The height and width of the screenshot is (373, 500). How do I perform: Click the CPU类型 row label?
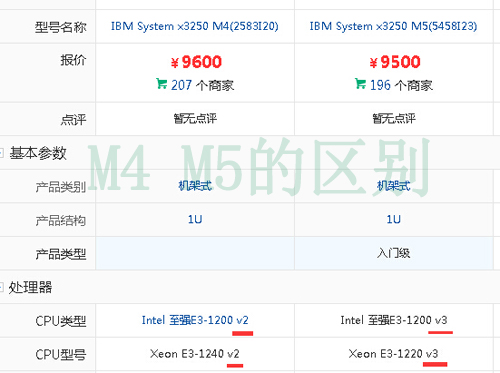(x=61, y=321)
